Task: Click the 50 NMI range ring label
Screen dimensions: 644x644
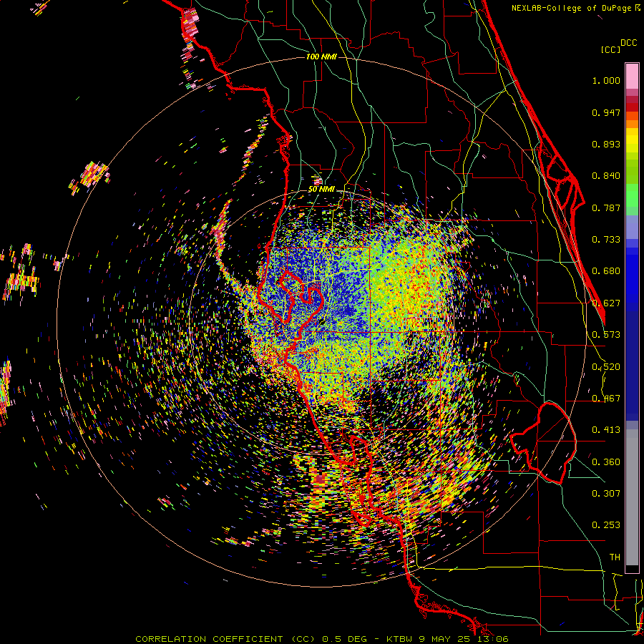Action: 321,190
